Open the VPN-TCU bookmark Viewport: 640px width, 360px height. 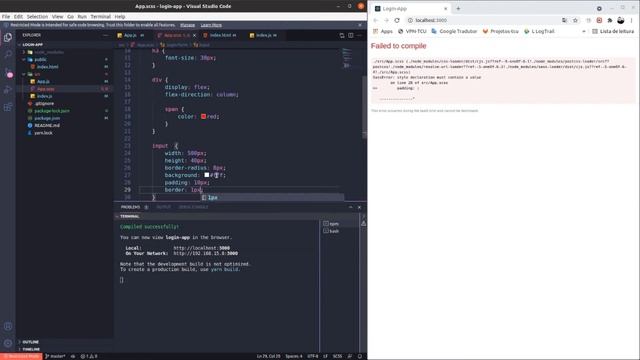click(412, 31)
